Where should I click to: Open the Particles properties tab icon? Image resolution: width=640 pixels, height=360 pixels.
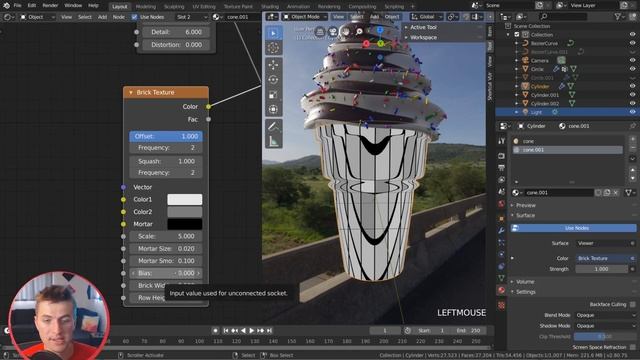pos(502,242)
